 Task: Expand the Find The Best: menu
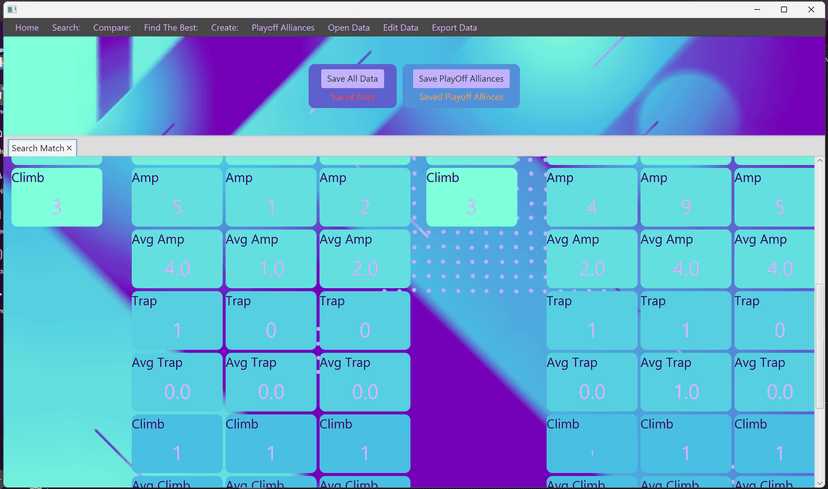click(x=171, y=28)
